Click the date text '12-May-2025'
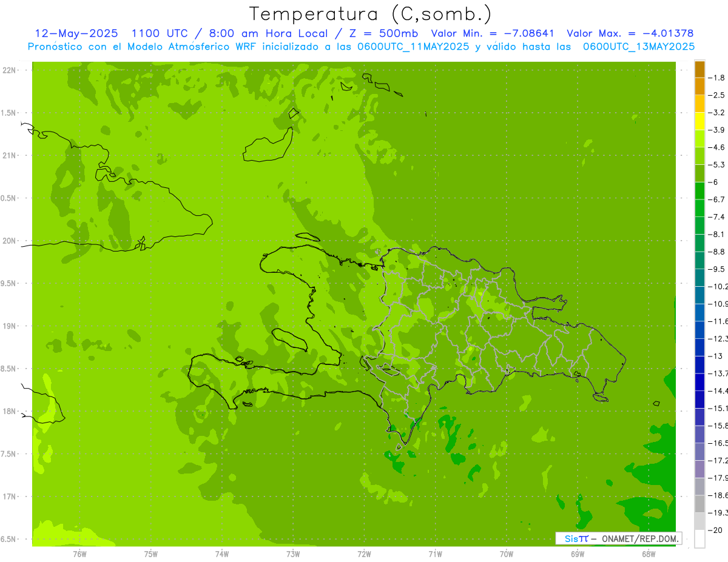Image resolution: width=728 pixels, height=562 pixels. pos(76,33)
